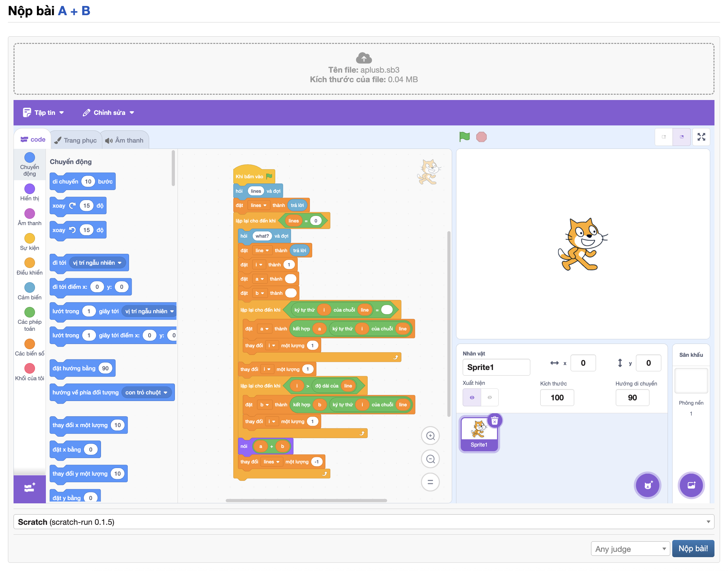Click the block palette scrollbar

coord(173,168)
